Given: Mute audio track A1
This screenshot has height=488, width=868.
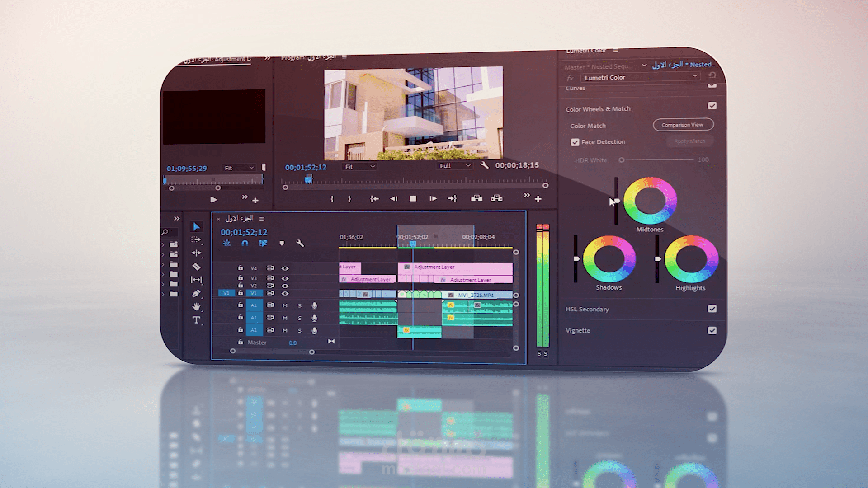Looking at the screenshot, I should [x=285, y=305].
